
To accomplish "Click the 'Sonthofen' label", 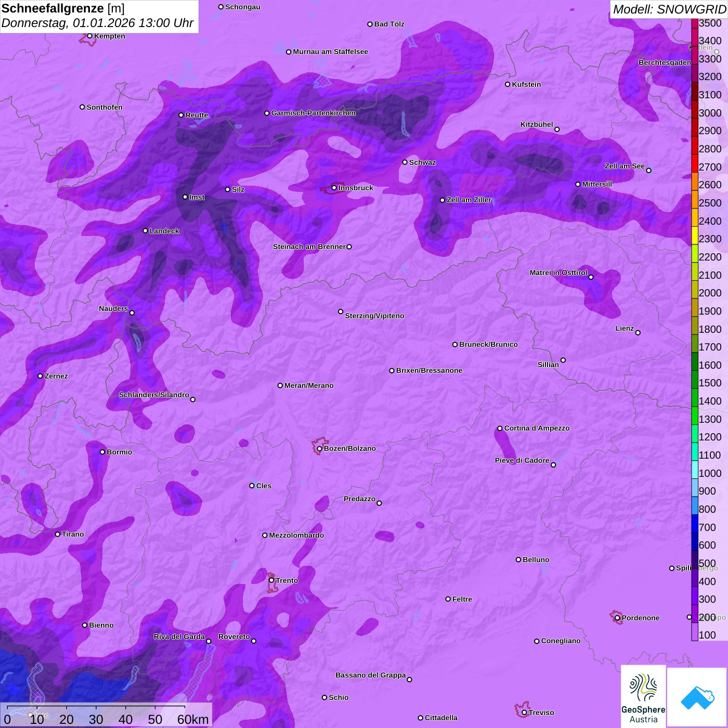I will (105, 107).
